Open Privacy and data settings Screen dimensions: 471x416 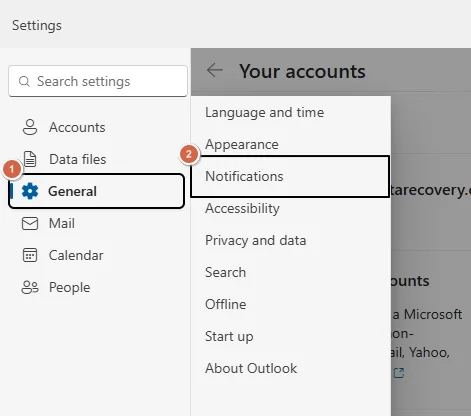pyautogui.click(x=291, y=240)
